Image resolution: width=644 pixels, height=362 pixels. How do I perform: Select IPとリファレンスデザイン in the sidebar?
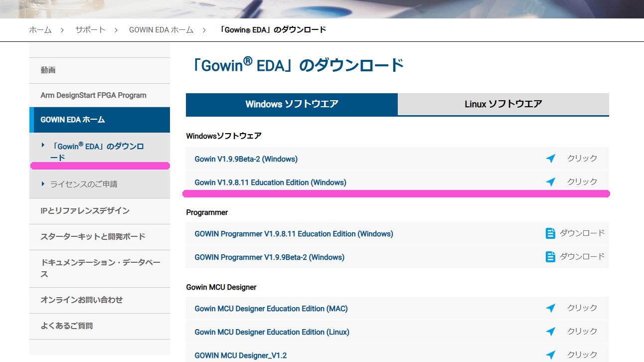100,211
